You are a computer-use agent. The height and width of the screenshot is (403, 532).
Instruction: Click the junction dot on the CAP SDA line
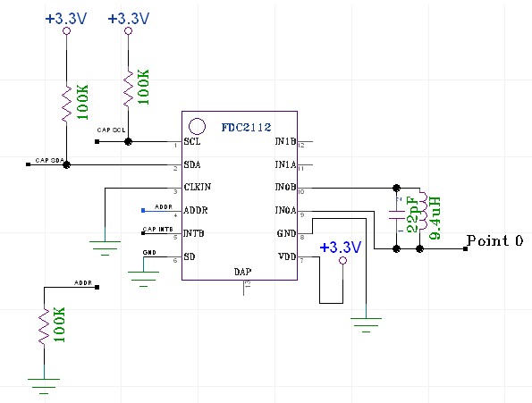(x=66, y=165)
